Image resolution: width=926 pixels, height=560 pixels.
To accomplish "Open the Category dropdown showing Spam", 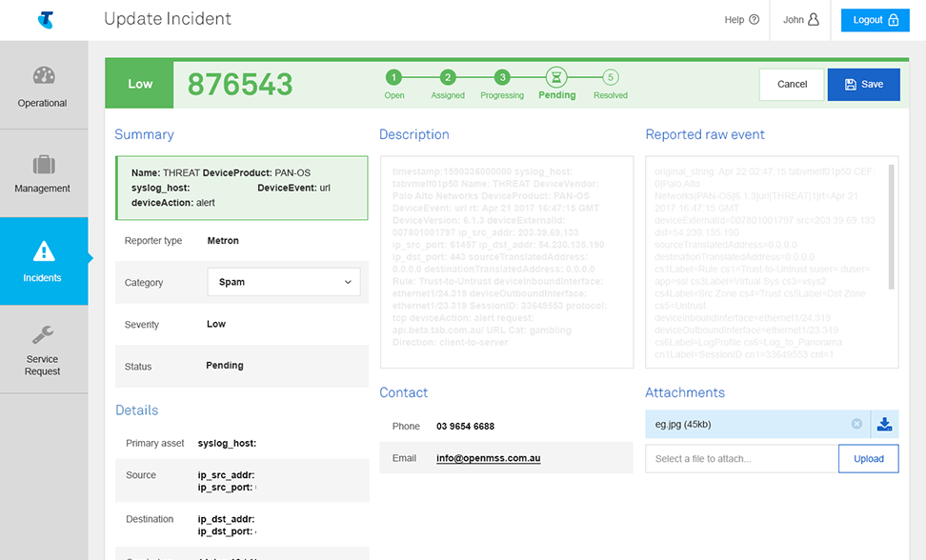I will pyautogui.click(x=282, y=282).
